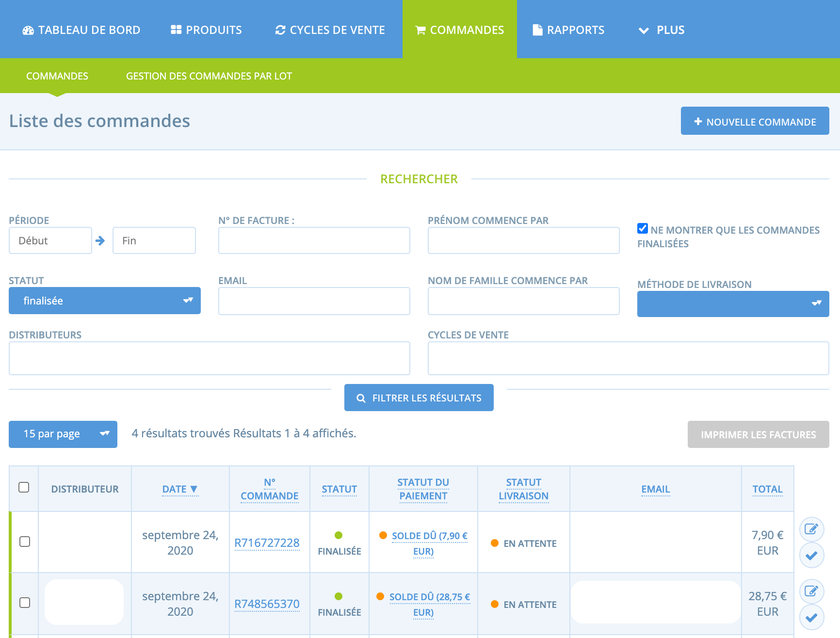Sort by Statut column header
Image resolution: width=840 pixels, height=638 pixels.
(339, 489)
